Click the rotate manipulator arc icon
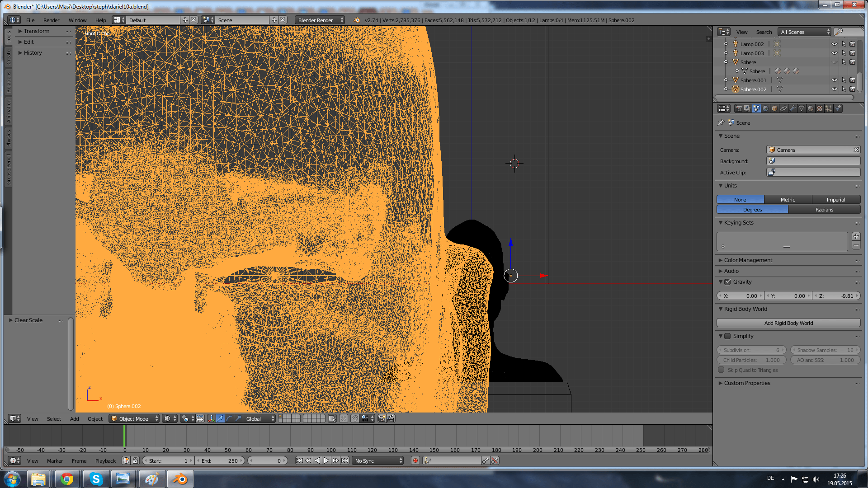This screenshot has height=488, width=868. pos(229,418)
